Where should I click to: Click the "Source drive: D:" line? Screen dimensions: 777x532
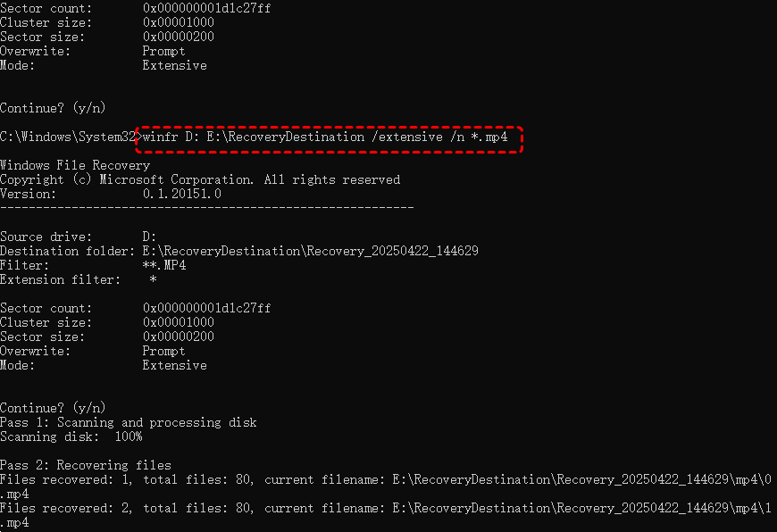79,237
